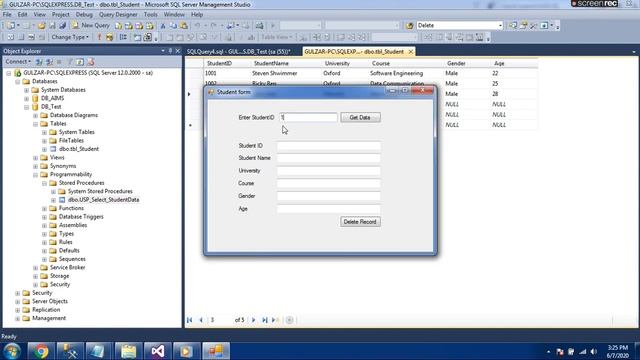640x360 pixels.
Task: Open the file explorer taskbar icon
Action: [128, 351]
